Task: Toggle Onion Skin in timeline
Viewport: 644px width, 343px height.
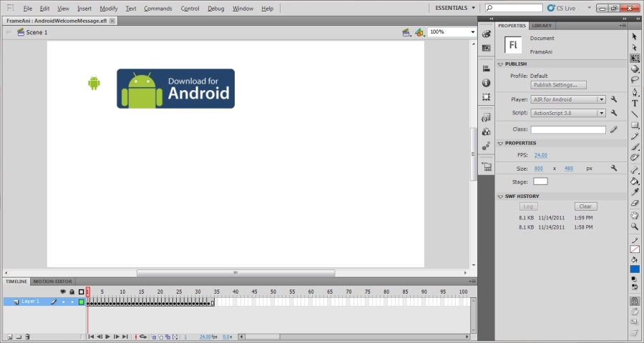Action: (154, 337)
